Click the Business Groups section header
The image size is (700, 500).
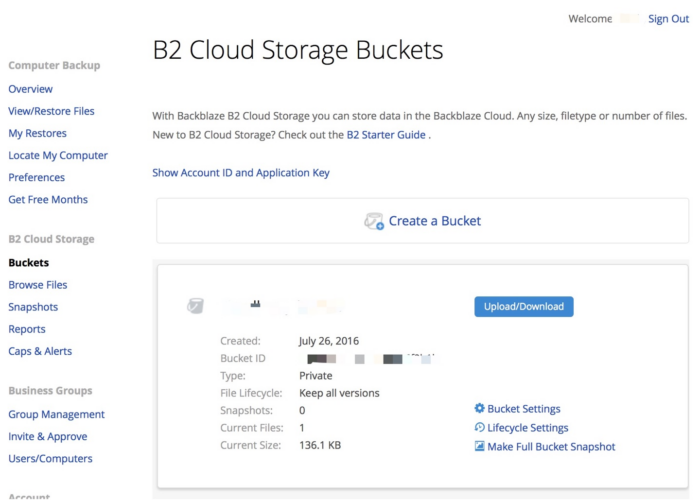coord(50,391)
